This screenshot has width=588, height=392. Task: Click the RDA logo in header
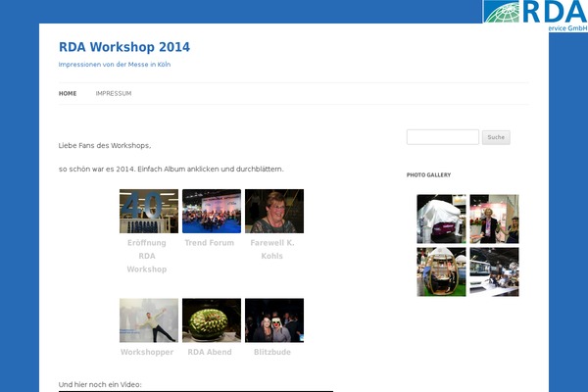(535, 16)
